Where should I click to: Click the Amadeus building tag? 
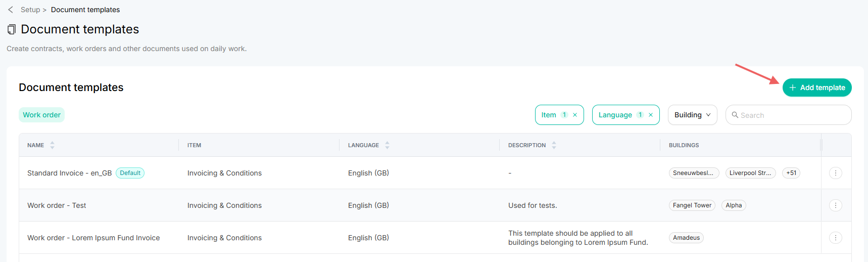[686, 238]
